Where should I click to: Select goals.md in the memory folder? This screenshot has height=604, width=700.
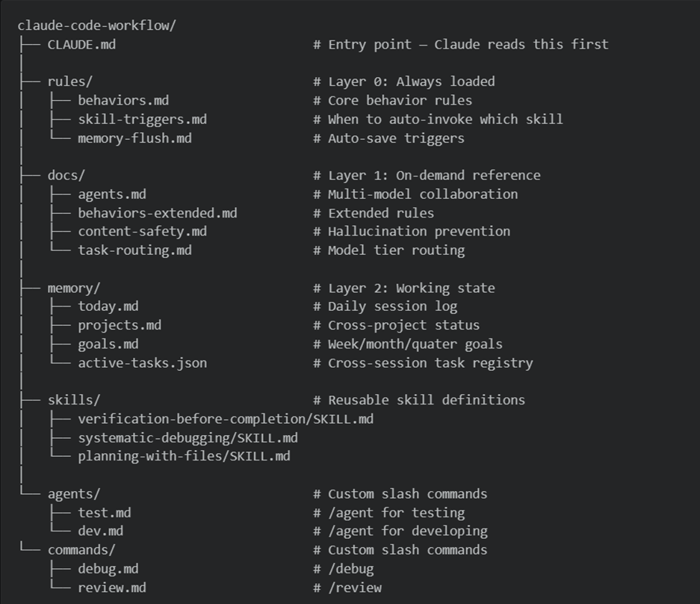[108, 344]
